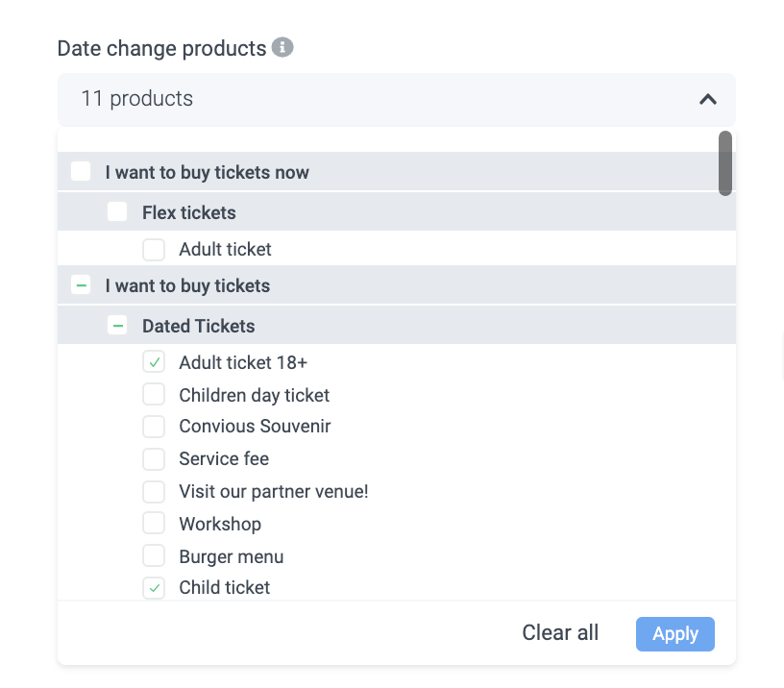This screenshot has height=688, width=784.
Task: Click the Clear all link
Action: 560,632
